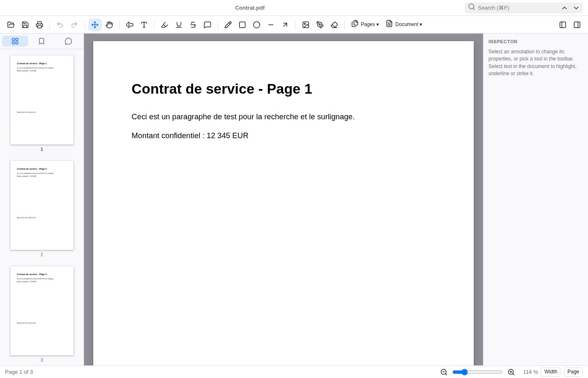The height and width of the screenshot is (378, 588).
Task: Open the Pages dropdown menu
Action: (x=365, y=24)
